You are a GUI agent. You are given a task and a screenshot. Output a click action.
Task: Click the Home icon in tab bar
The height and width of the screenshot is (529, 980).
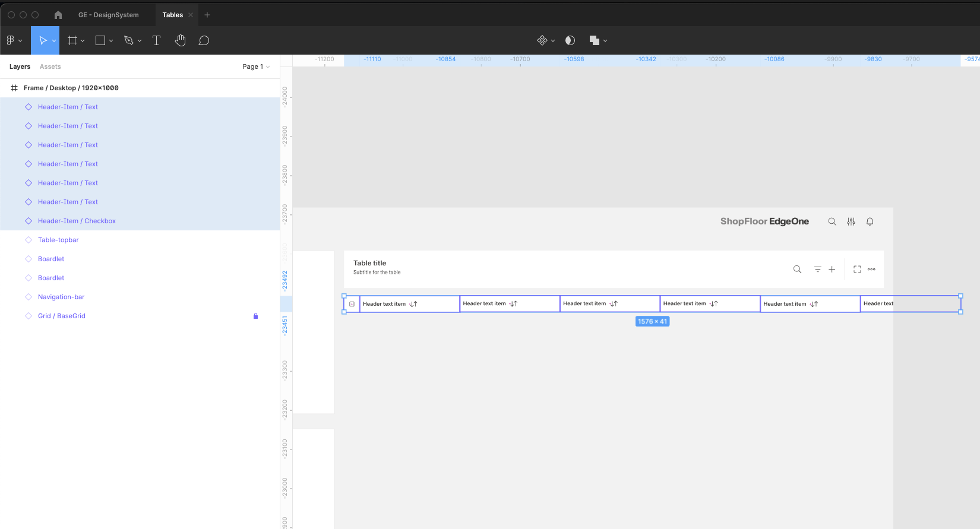coord(58,15)
